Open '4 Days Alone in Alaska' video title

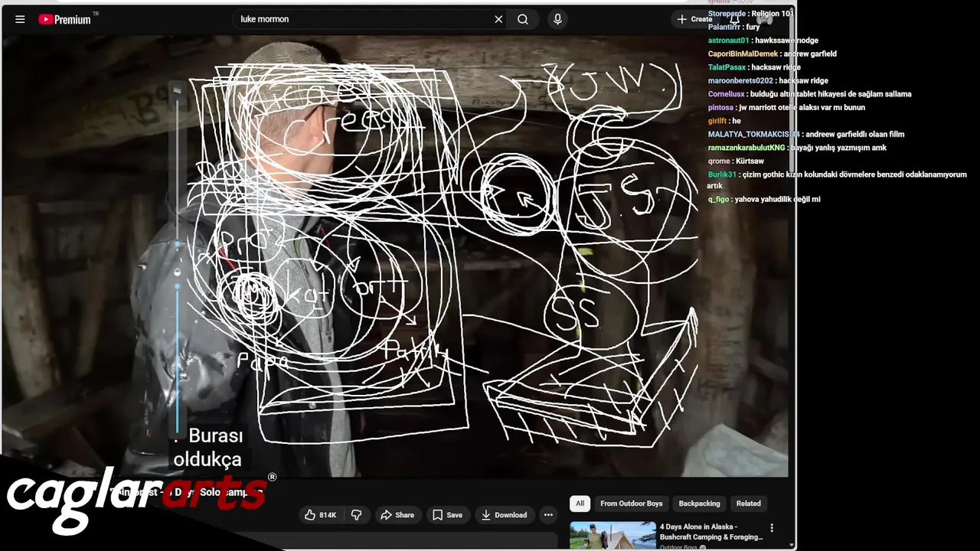(710, 532)
